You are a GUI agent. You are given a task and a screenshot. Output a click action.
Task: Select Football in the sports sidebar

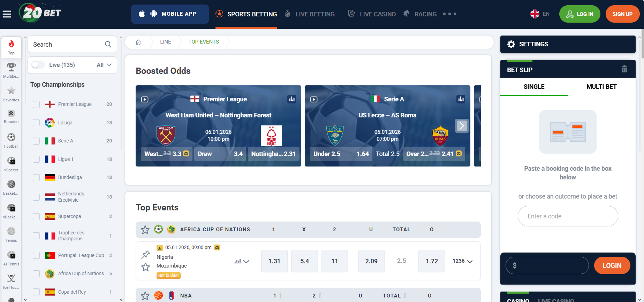click(11, 140)
